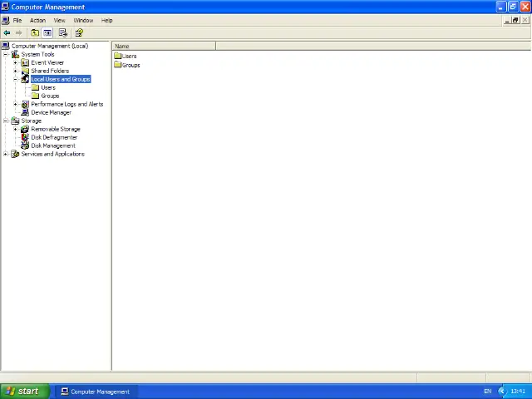Click the taskbar clock showing 13:41

click(518, 392)
